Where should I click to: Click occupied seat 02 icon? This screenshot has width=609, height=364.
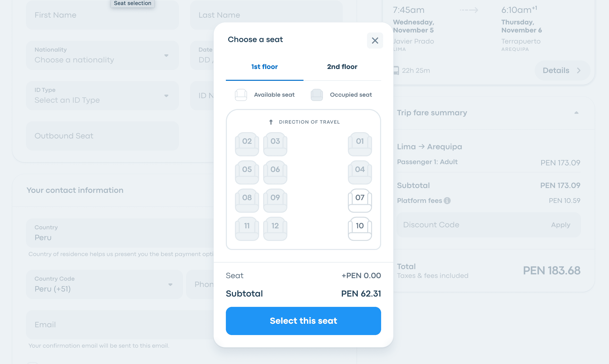(247, 144)
